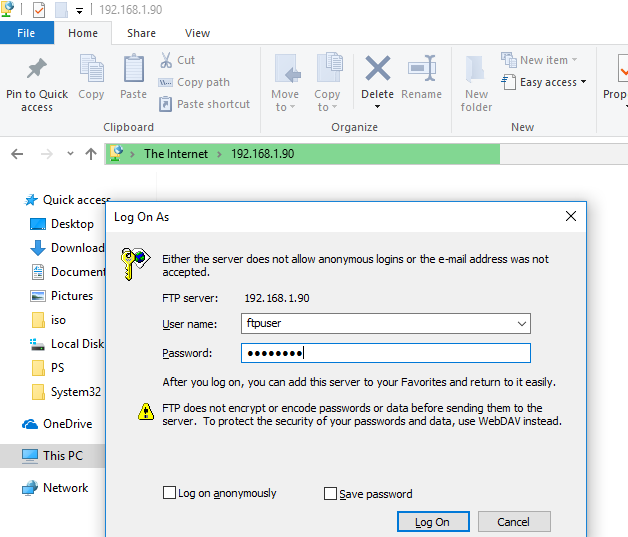Viewport: 628px width, 537px height.
Task: Click the Password field
Action: pos(386,353)
